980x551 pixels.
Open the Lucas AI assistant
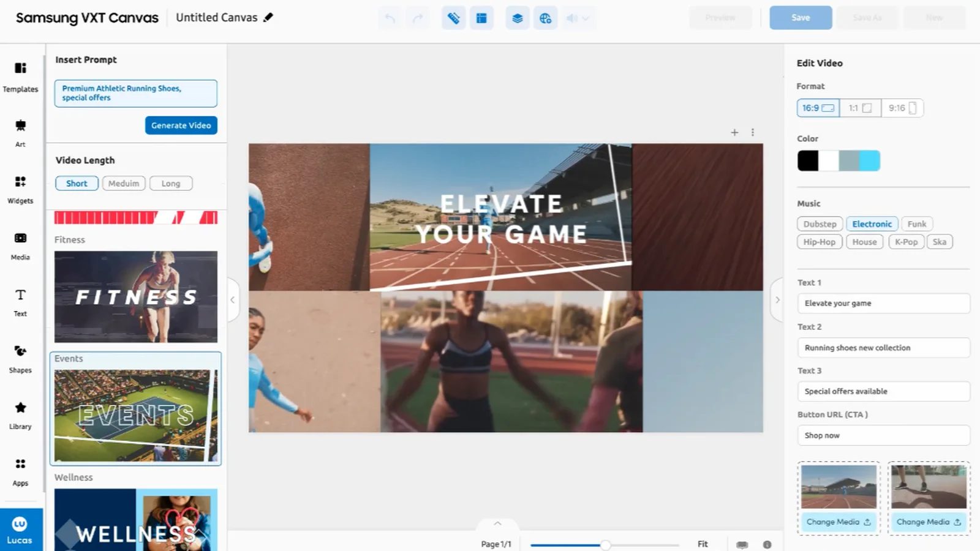pyautogui.click(x=20, y=530)
